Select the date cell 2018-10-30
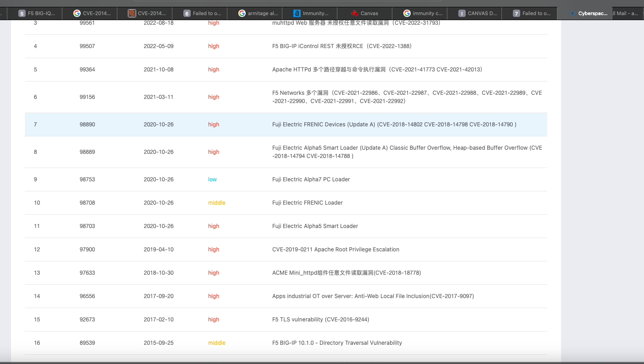This screenshot has width=644, height=364. click(x=159, y=273)
